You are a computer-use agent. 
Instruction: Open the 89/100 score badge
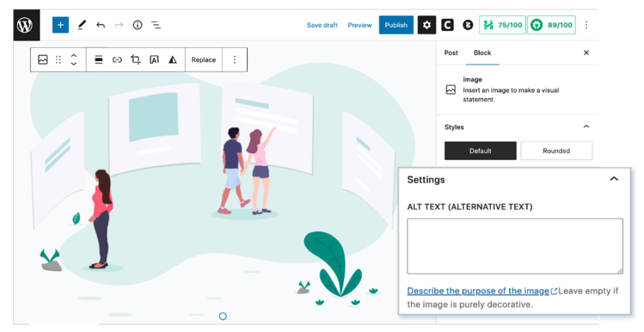[551, 25]
